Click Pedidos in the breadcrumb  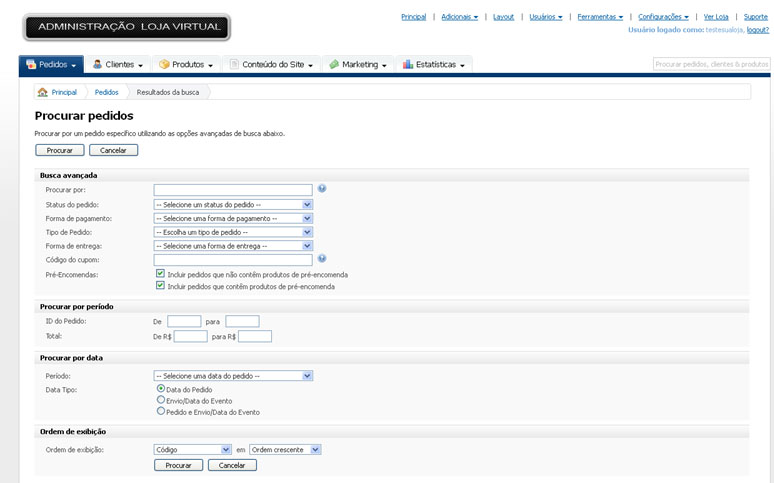pyautogui.click(x=107, y=92)
